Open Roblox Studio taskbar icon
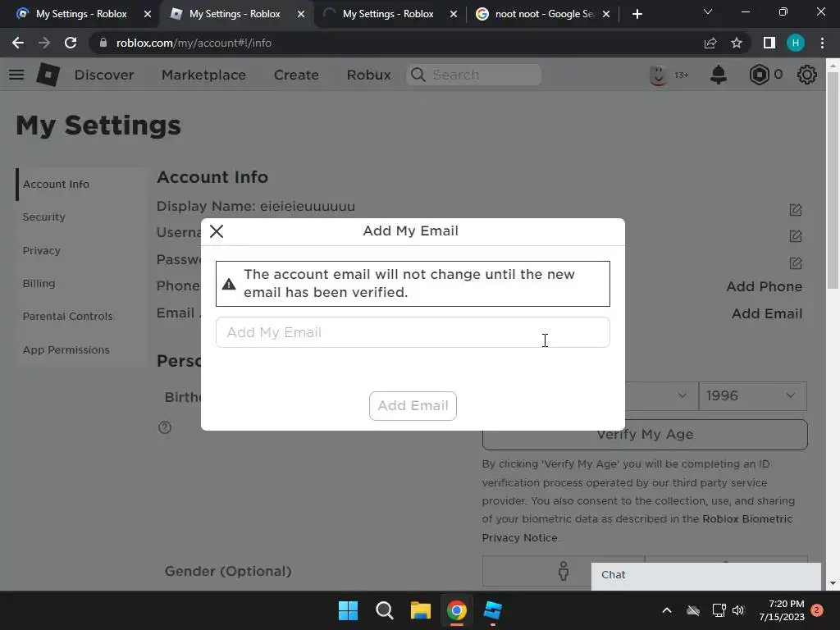The width and height of the screenshot is (840, 630). [492, 610]
